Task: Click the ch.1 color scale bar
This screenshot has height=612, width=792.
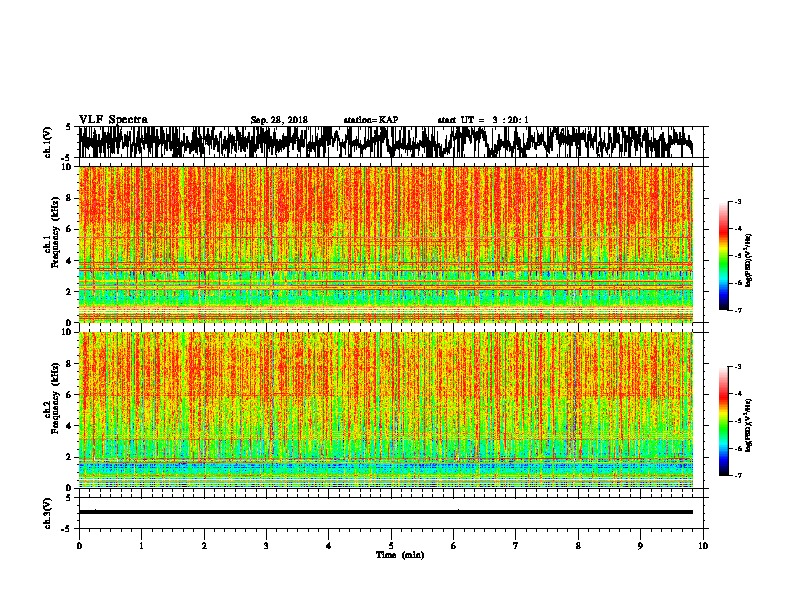Action: (x=723, y=256)
